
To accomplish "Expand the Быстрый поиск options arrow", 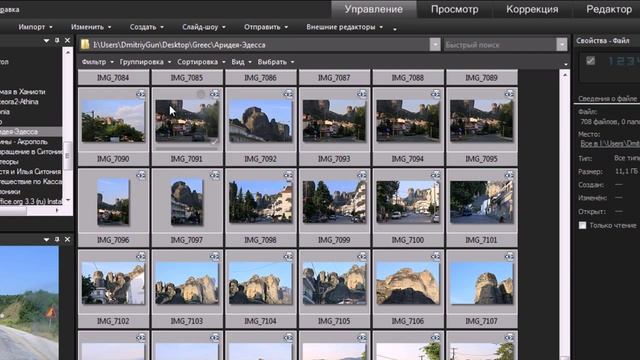I will click(562, 44).
